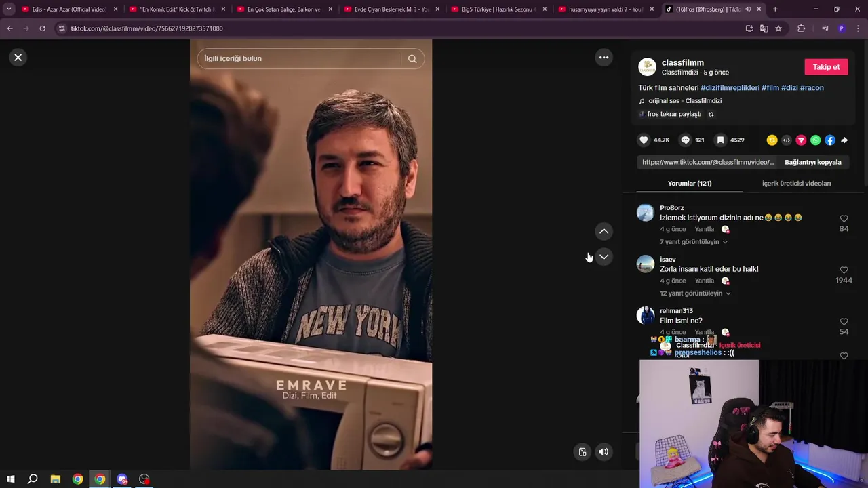Open the three-dot more options menu on the video
Screen dimensions: 868x488
pos(604,58)
